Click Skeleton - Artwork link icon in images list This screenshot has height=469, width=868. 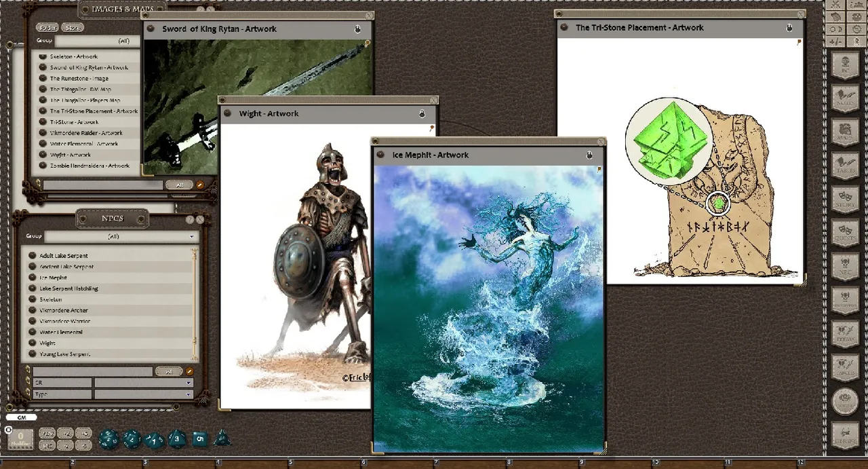tap(43, 57)
